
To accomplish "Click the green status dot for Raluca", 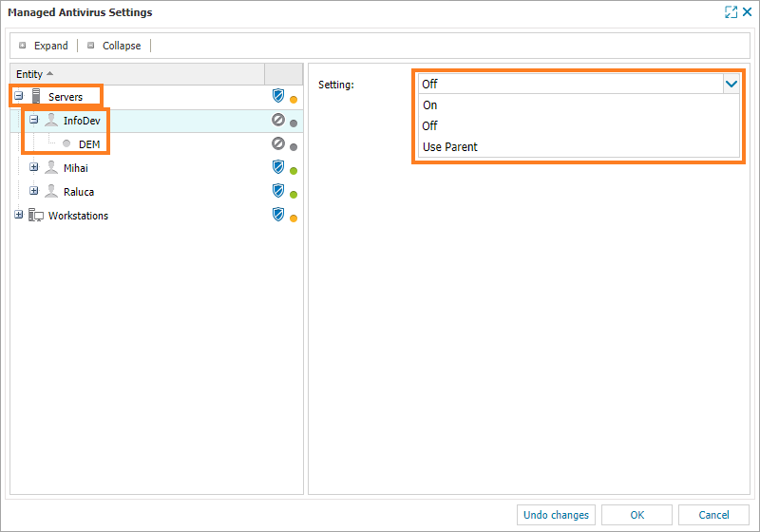I will [294, 195].
